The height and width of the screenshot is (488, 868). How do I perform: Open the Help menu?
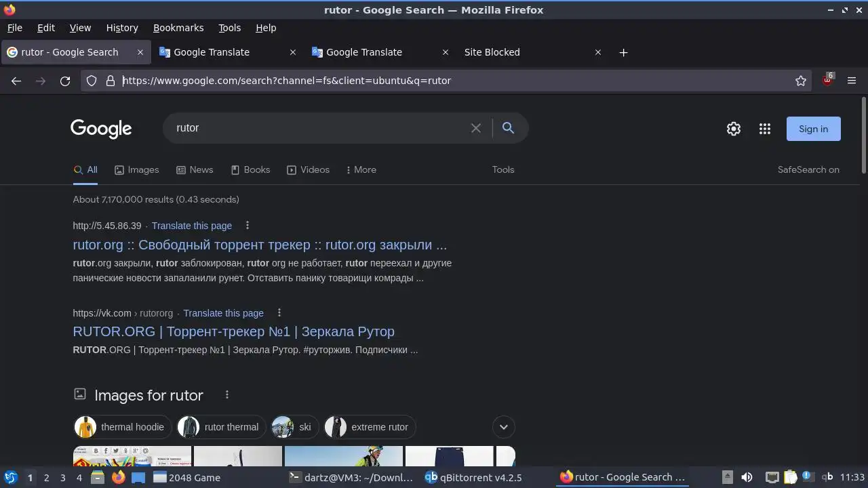click(x=266, y=28)
